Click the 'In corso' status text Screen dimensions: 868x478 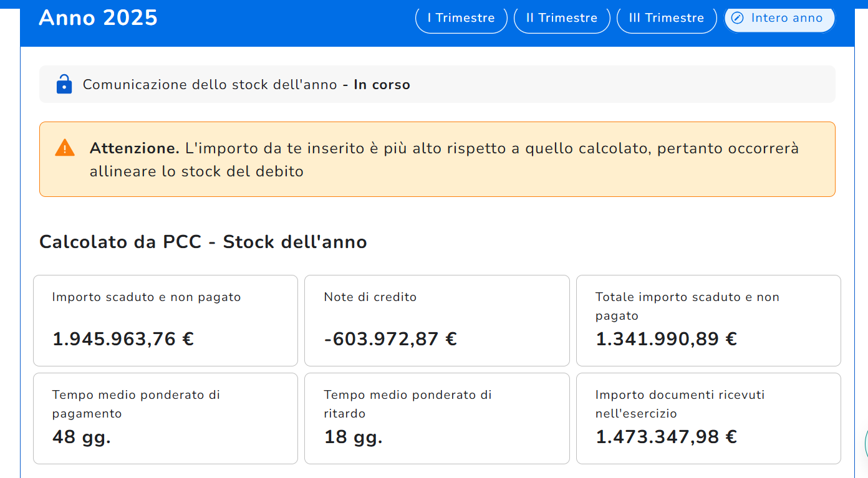pyautogui.click(x=382, y=85)
